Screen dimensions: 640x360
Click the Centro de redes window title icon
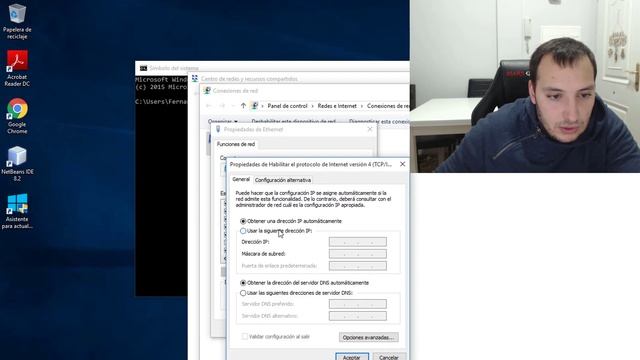tap(195, 78)
